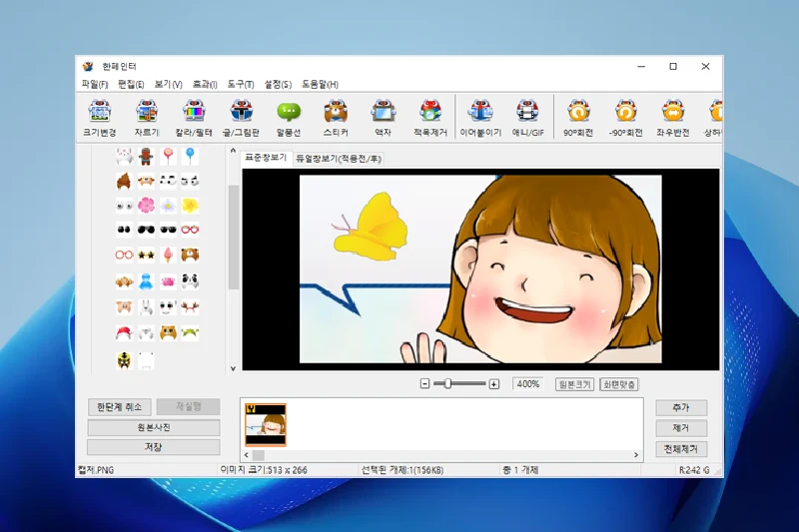
Task: Pick the star-shaped sunglasses sticker
Action: (x=146, y=255)
